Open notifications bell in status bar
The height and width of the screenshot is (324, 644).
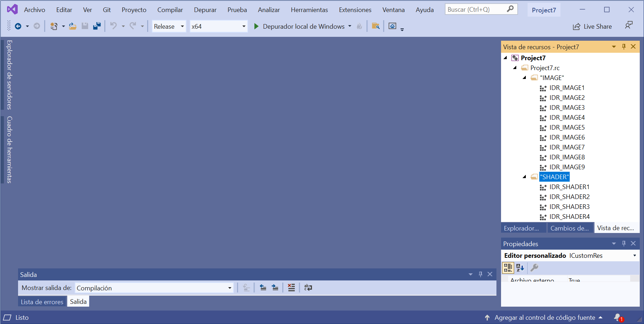pos(617,317)
